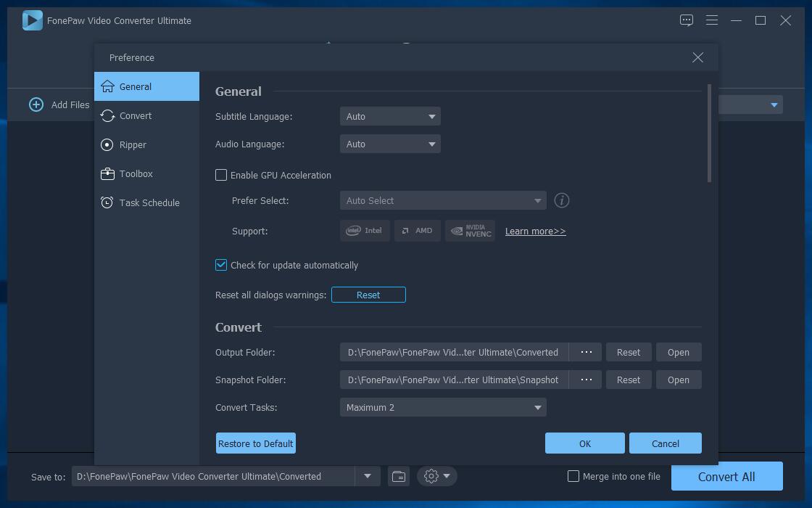The width and height of the screenshot is (812, 508).
Task: Follow the Learn more link
Action: click(536, 232)
